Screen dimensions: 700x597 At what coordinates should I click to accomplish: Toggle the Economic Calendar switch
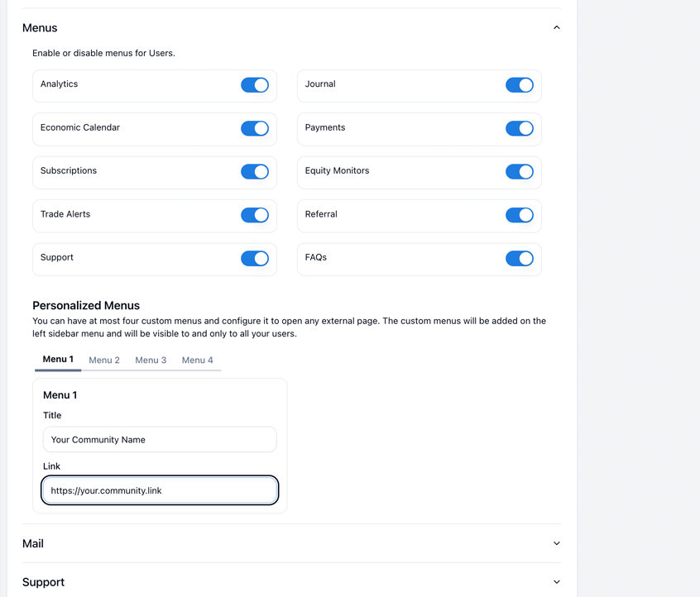point(255,128)
